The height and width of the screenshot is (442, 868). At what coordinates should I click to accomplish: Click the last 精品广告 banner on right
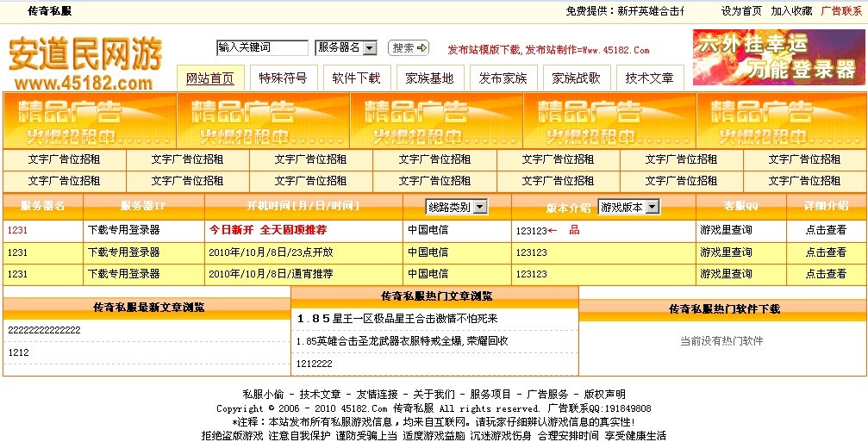[781, 121]
